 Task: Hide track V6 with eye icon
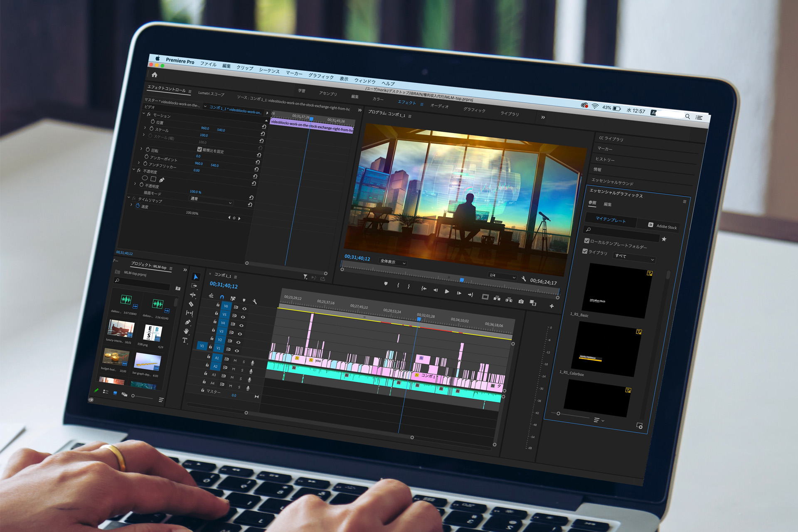coord(244,308)
